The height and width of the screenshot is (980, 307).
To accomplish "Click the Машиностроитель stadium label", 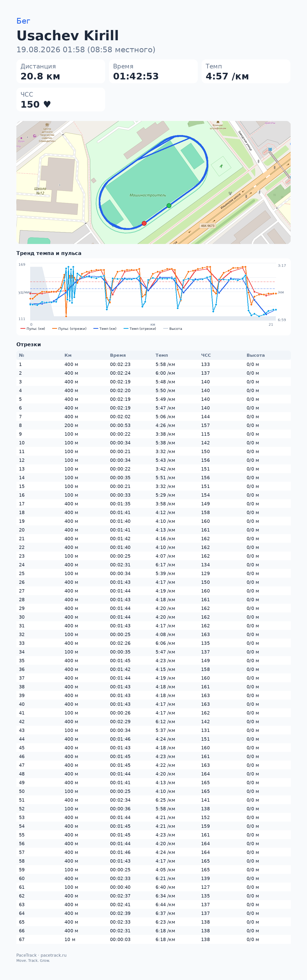I will pyautogui.click(x=148, y=195).
